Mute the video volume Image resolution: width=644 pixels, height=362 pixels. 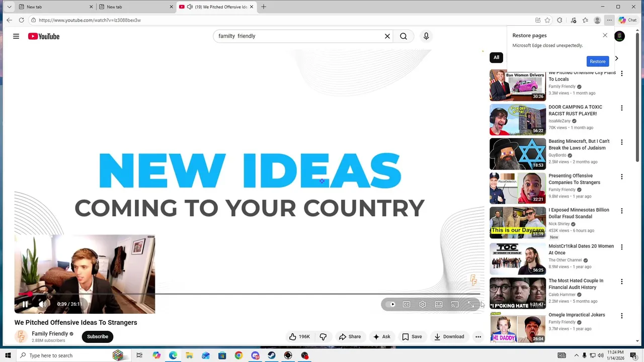[43, 304]
